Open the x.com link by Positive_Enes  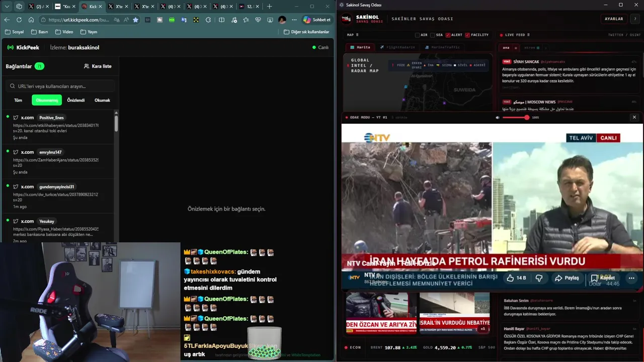pos(59,127)
